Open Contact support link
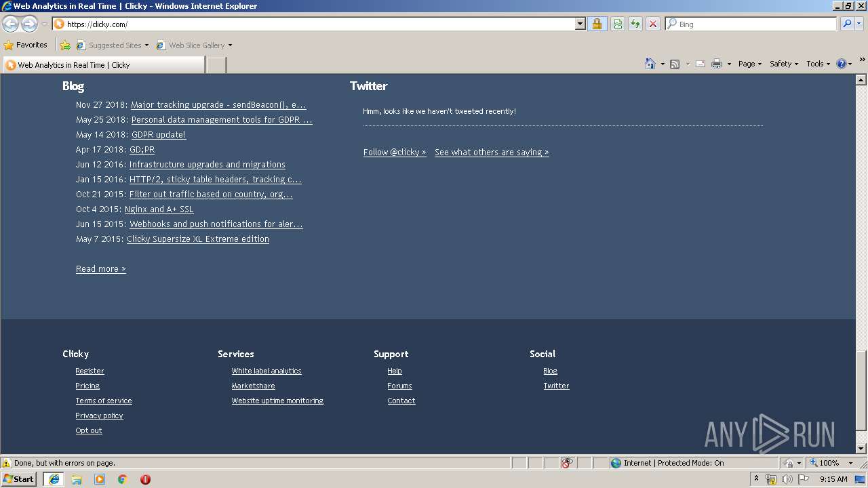The image size is (868, 488). (x=401, y=401)
